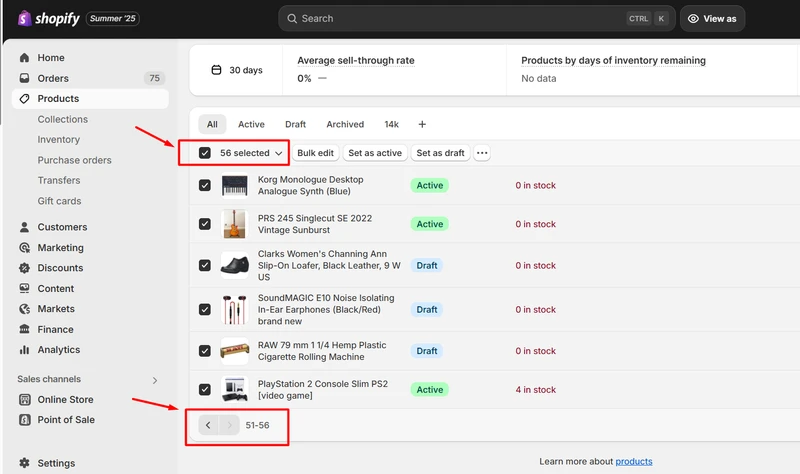Switch to the All tab
The width and height of the screenshot is (800, 474).
[212, 124]
